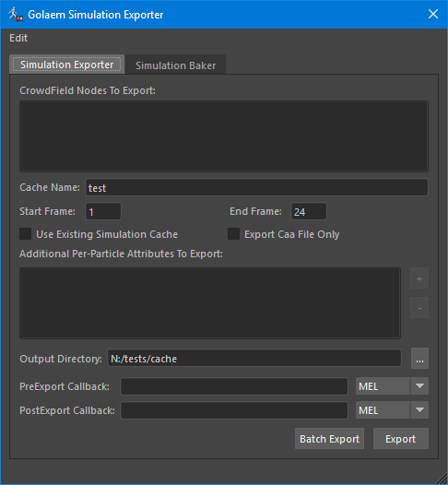Image resolution: width=448 pixels, height=485 pixels.
Task: Focus the Cache Name field
Action: click(256, 187)
